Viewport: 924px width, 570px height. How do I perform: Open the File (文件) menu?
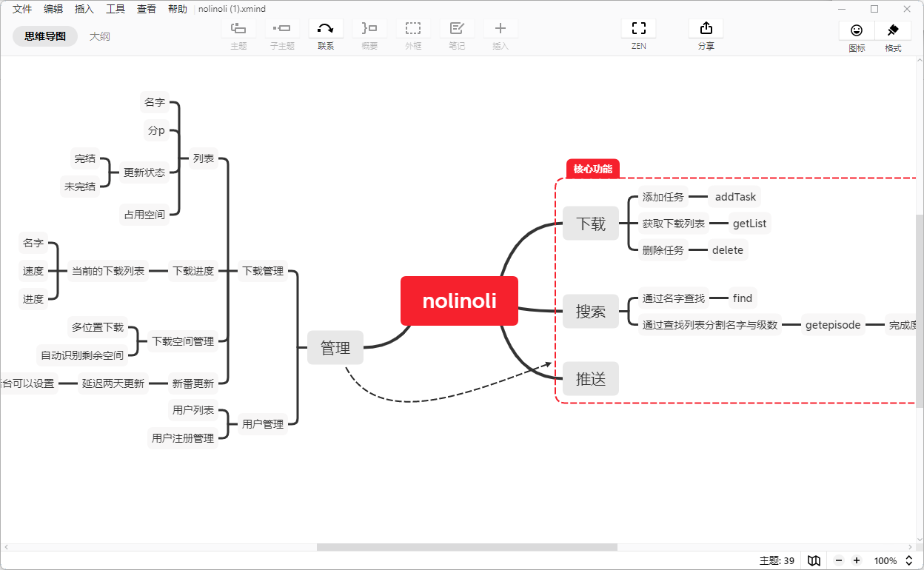22,9
